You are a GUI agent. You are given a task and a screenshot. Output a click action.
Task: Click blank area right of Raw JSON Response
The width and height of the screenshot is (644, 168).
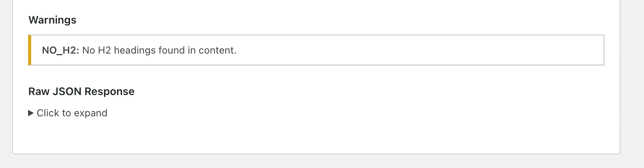click(x=304, y=92)
